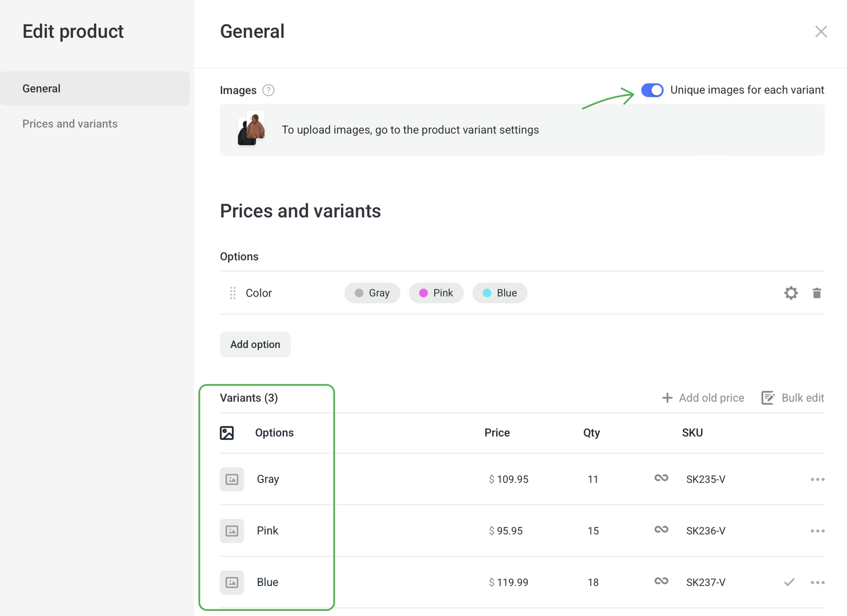Click the Pink variant infinity link icon
Viewport: 847px width, 616px height.
pos(661,530)
